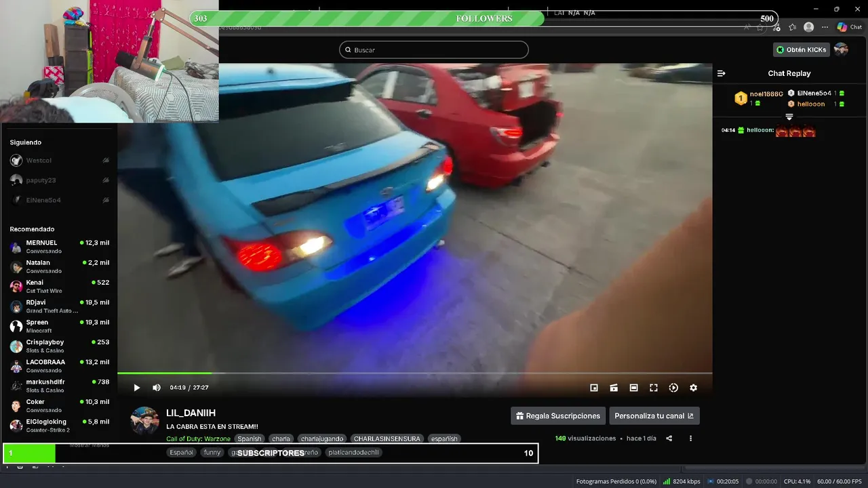Image resolution: width=868 pixels, height=488 pixels.
Task: Open recommended channel RDjavi
Action: click(60, 306)
